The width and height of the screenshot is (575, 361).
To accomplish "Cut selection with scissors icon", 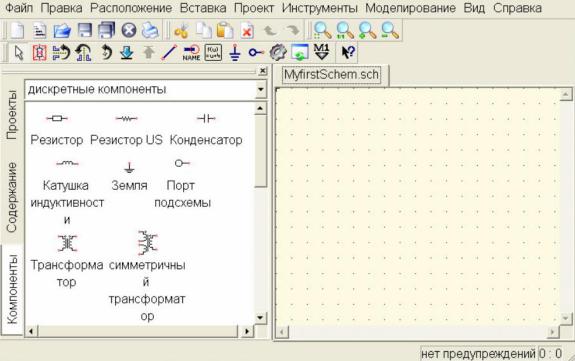I will tap(181, 30).
